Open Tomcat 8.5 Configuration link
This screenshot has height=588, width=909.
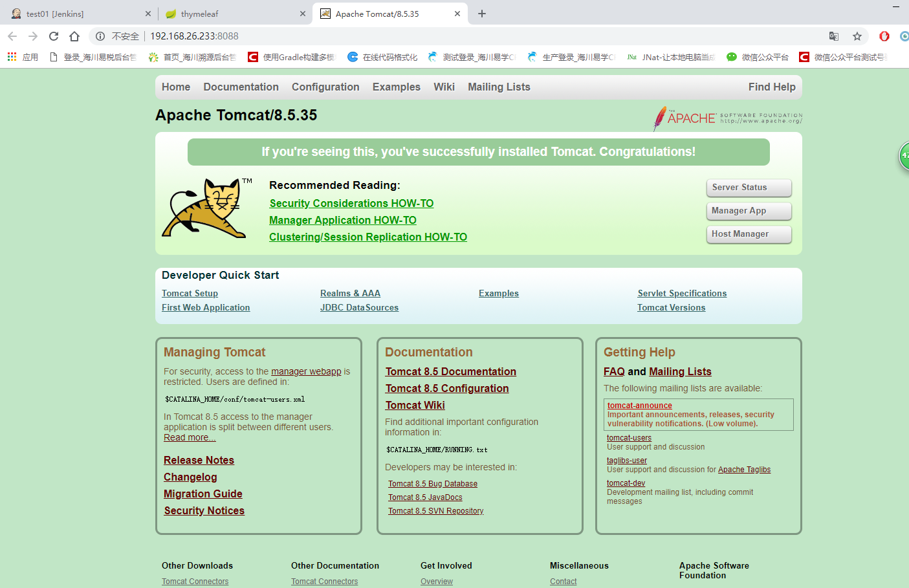447,388
